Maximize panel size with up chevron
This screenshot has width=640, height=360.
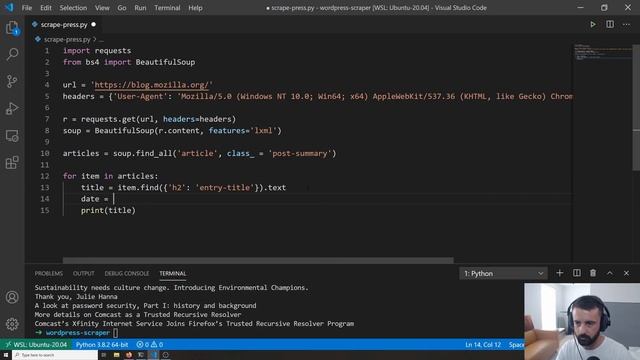pos(610,273)
